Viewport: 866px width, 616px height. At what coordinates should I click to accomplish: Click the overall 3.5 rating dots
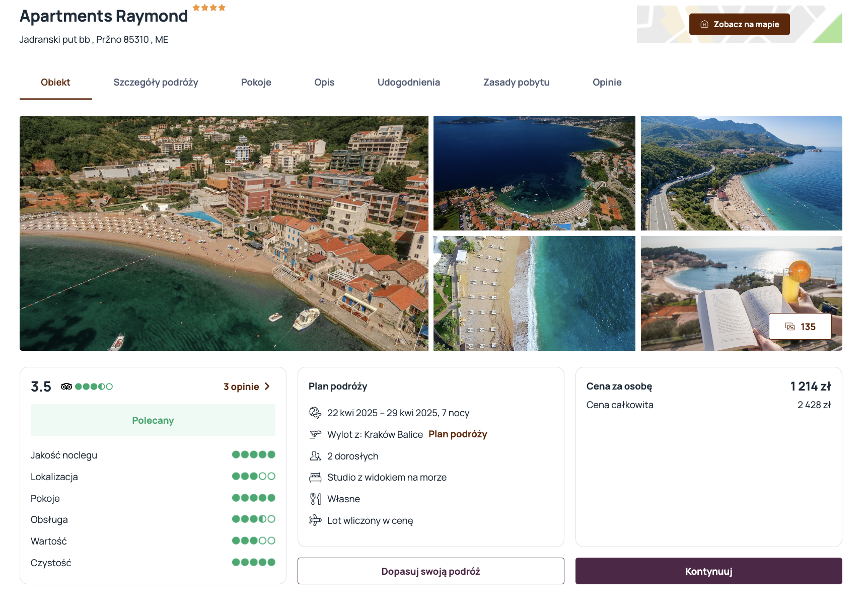pyautogui.click(x=94, y=387)
